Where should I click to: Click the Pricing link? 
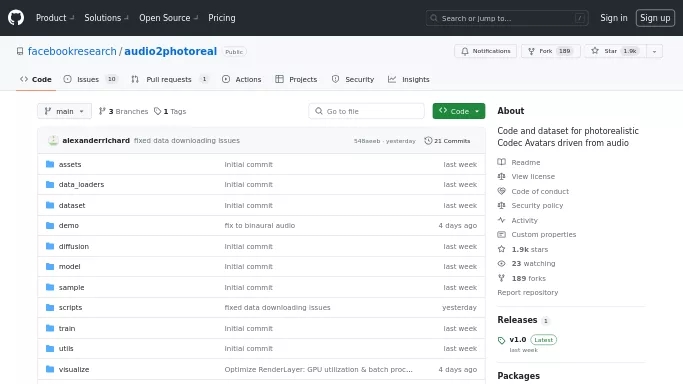point(222,18)
